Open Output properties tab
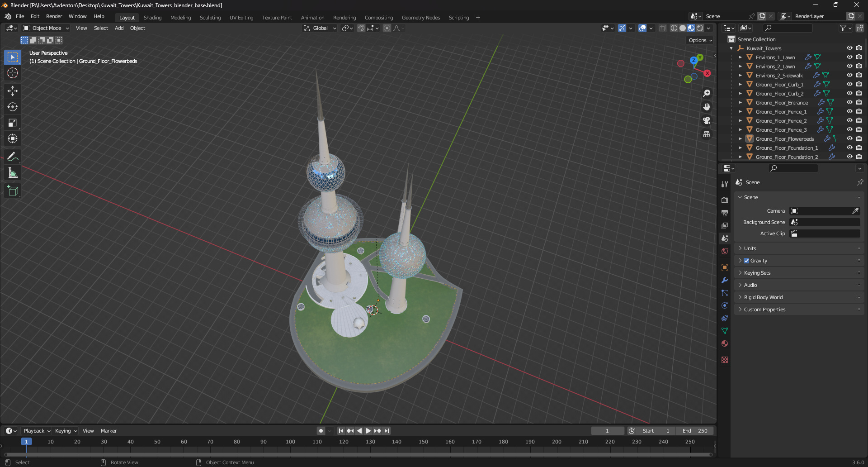Image resolution: width=868 pixels, height=467 pixels. pos(725,213)
